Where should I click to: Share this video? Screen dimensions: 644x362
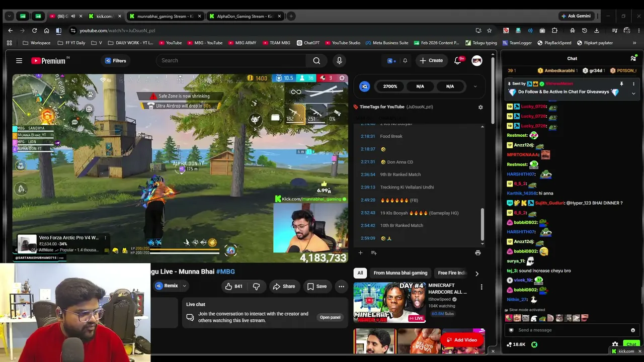point(284,286)
